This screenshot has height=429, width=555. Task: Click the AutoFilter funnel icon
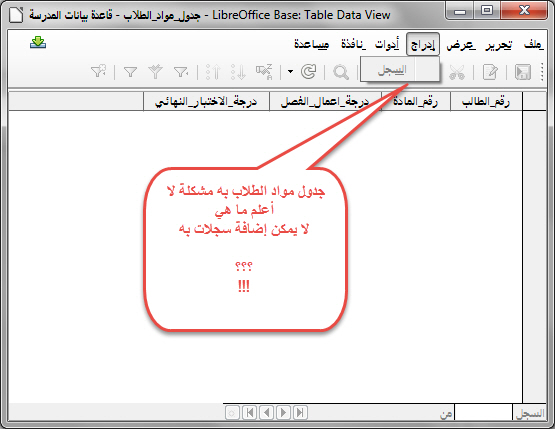181,72
